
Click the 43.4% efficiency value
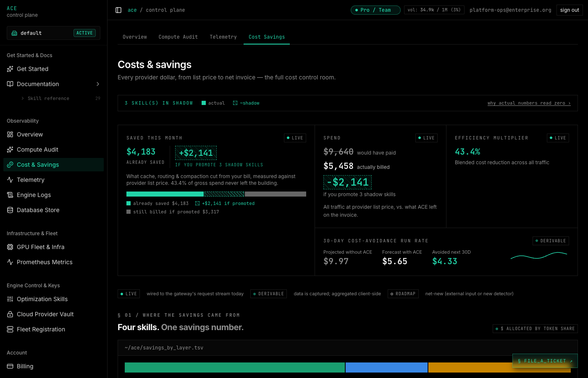(467, 152)
